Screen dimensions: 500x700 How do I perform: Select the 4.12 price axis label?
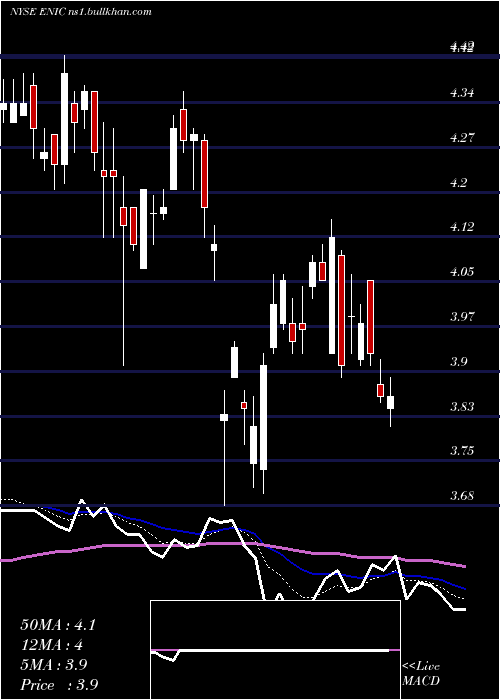pyautogui.click(x=462, y=227)
